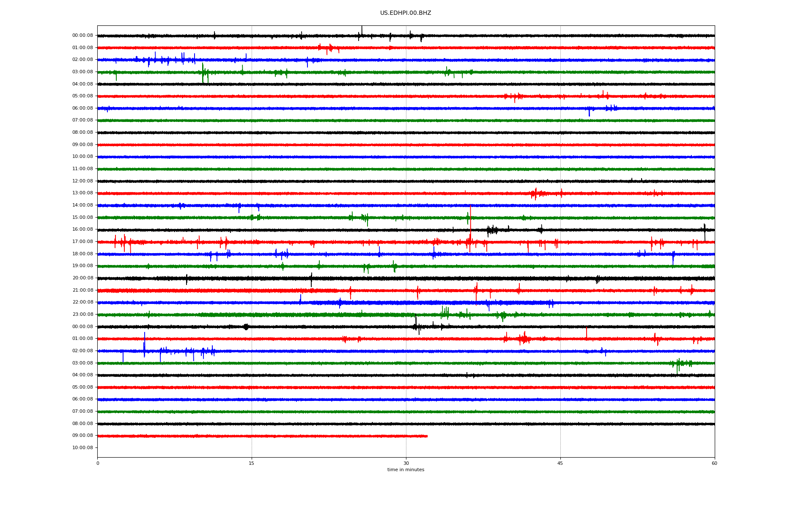
Task: Click the 23:00:08 y-axis label
Action: coord(82,315)
